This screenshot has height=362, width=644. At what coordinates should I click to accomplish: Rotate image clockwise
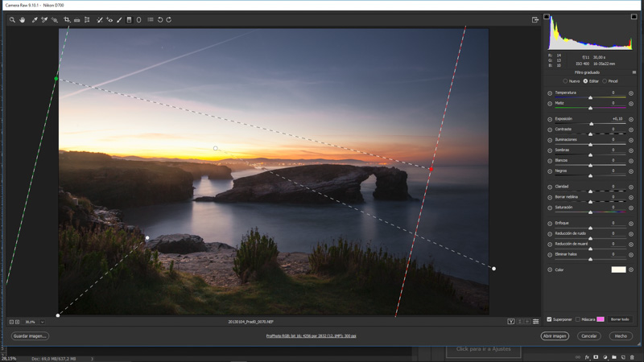pos(169,19)
